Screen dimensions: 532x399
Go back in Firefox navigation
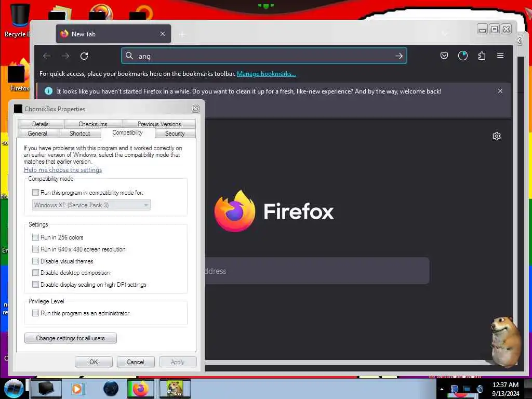point(47,56)
